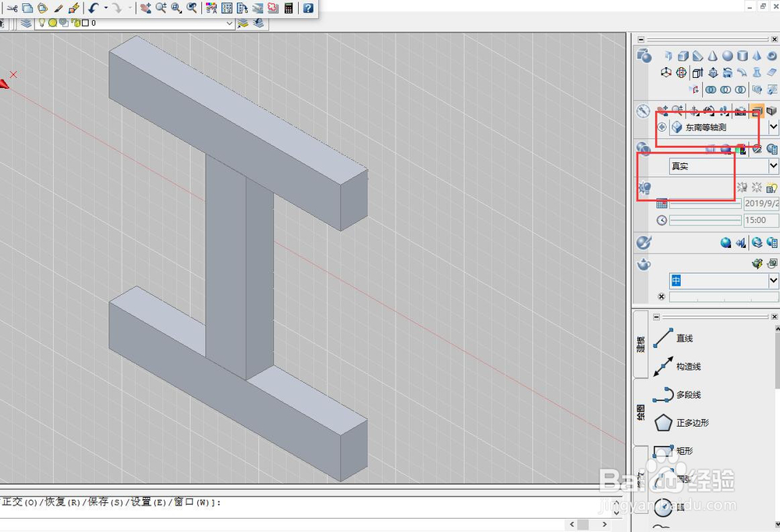Click the Copy icon in toolbar
The height and width of the screenshot is (532, 780).
(28, 8)
